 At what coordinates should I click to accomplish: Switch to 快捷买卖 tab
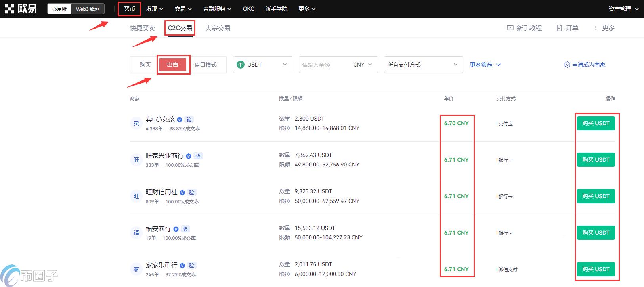(142, 28)
